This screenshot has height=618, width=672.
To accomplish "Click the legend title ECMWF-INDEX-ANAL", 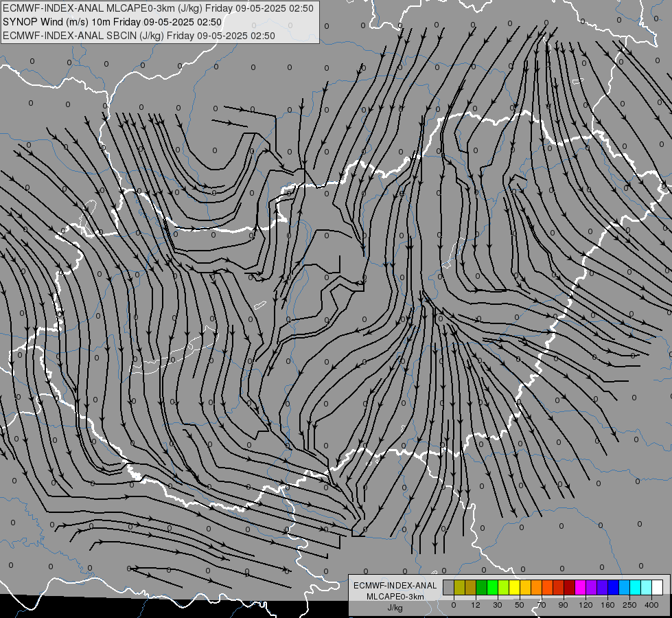I will (x=395, y=586).
